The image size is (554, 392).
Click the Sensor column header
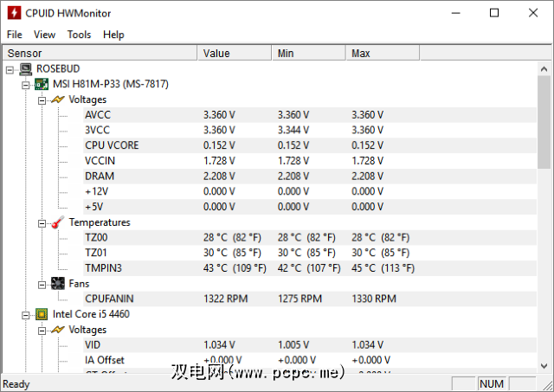coord(100,53)
